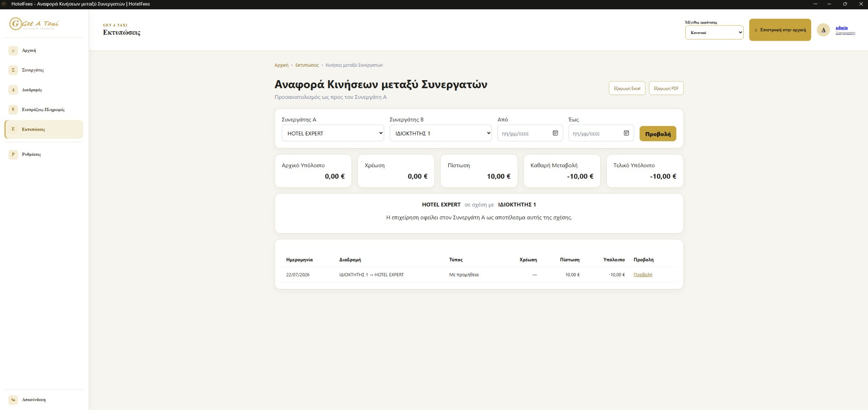
Task: Click the date 22/07/2026 cell
Action: [298, 275]
